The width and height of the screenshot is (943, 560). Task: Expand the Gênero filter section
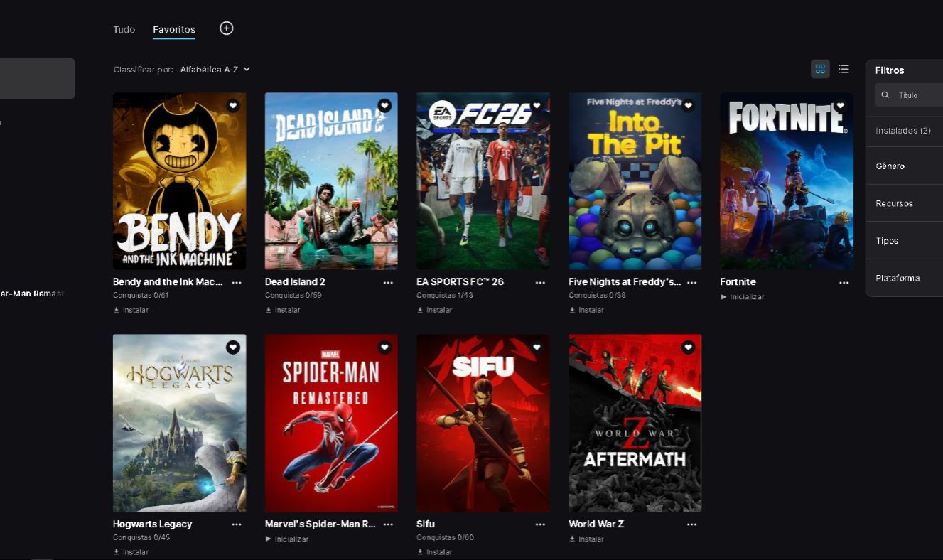pyautogui.click(x=904, y=166)
